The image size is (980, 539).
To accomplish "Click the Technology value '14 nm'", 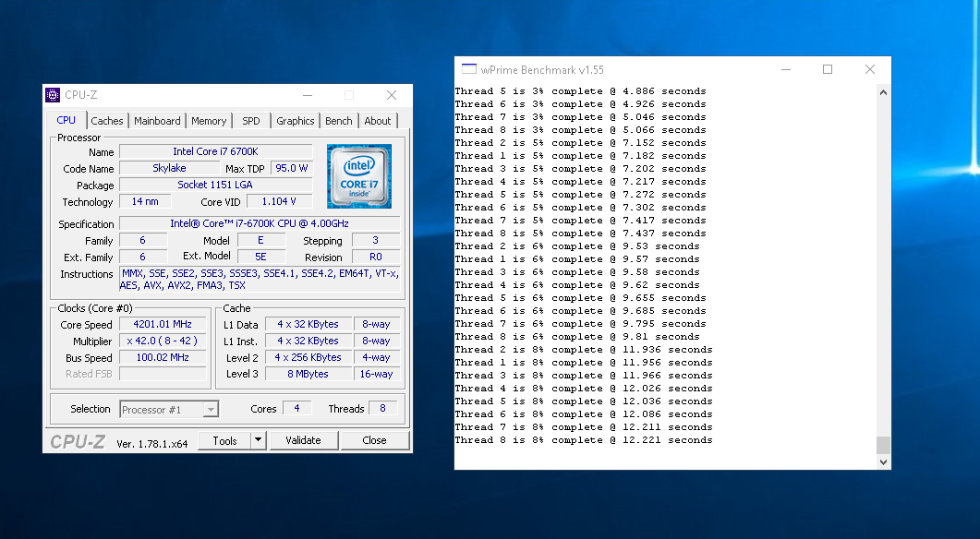I will 145,201.
